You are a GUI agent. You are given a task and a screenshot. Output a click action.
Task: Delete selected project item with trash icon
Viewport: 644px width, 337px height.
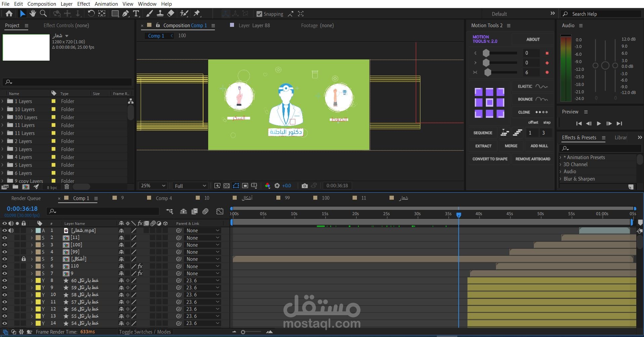click(x=66, y=187)
